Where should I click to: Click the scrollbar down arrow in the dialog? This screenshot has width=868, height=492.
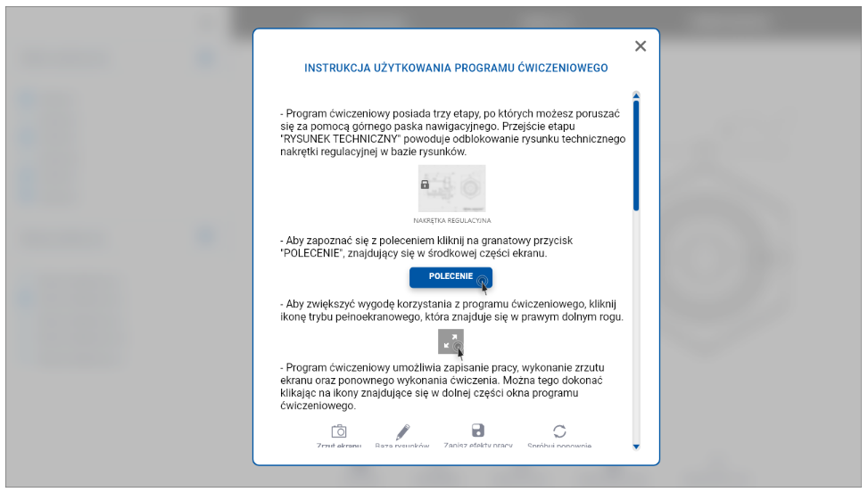click(x=636, y=447)
